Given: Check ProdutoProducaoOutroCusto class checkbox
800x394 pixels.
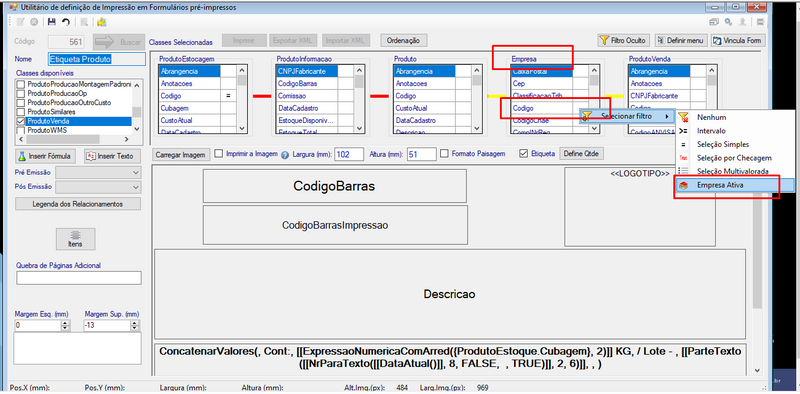Looking at the screenshot, I should click(x=21, y=103).
